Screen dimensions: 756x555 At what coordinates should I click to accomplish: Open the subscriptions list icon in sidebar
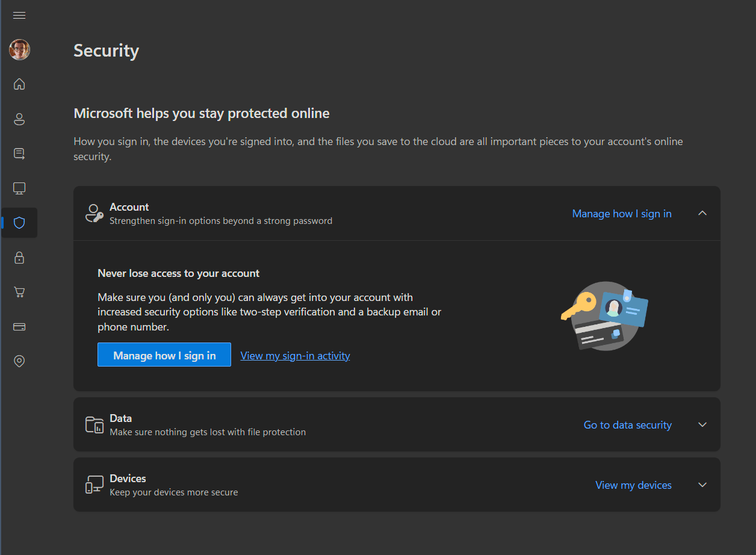tap(19, 153)
